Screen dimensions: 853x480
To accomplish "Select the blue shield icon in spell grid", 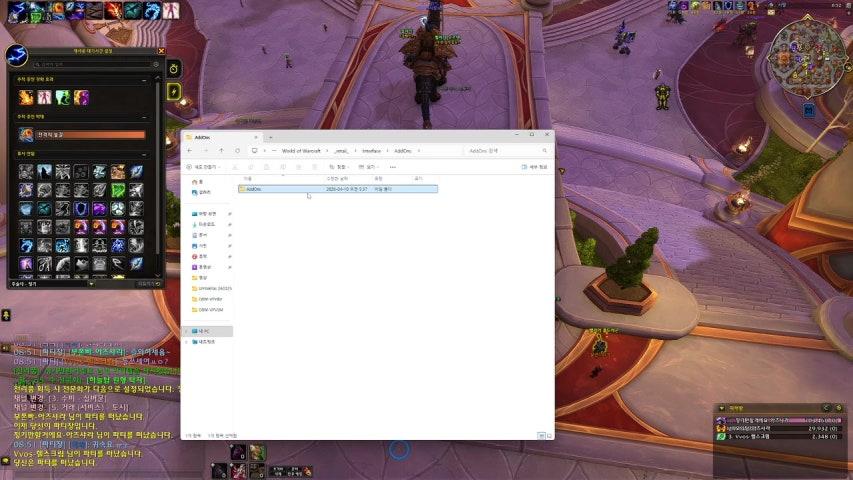I will (81, 208).
